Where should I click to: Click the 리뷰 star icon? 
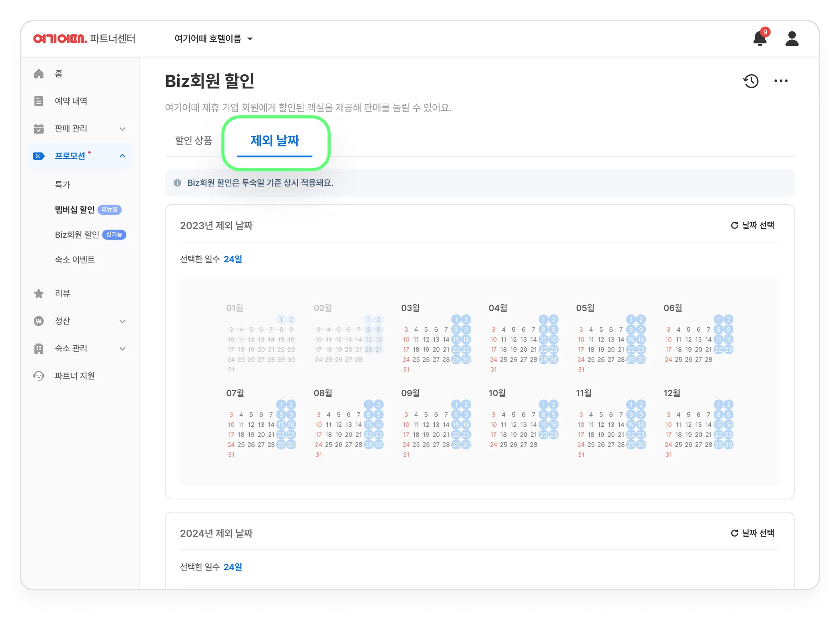coord(39,294)
